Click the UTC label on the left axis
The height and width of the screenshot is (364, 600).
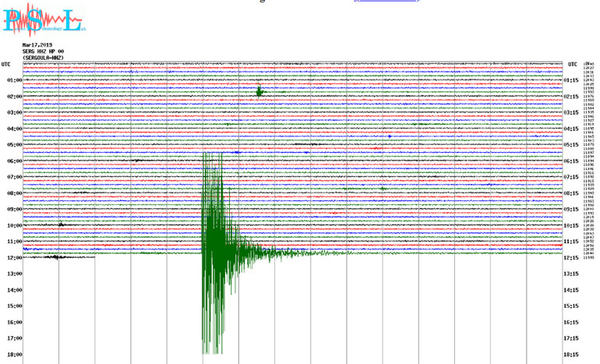point(6,64)
